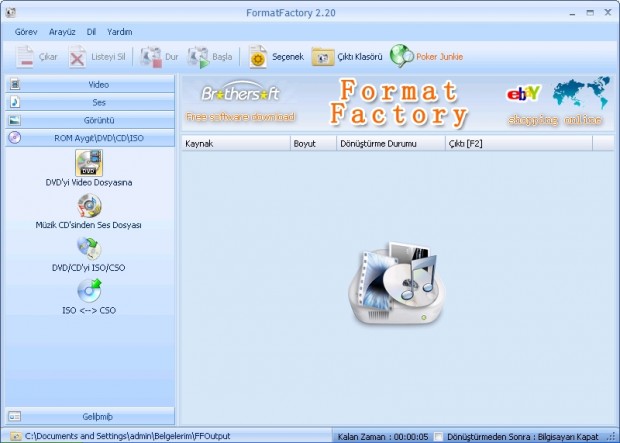Sort by Dönüştürme Durumu column header
This screenshot has height=443, width=620.
coord(391,143)
